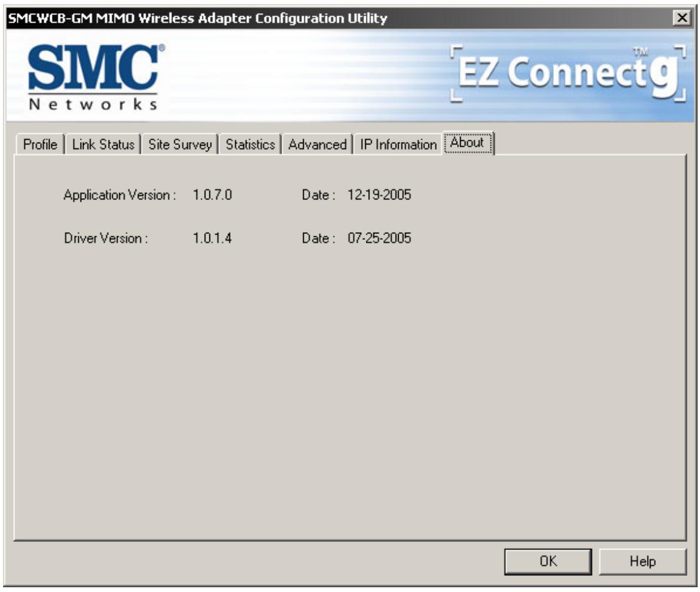Click the application date 12-19-2005
700x592 pixels.
pyautogui.click(x=379, y=195)
